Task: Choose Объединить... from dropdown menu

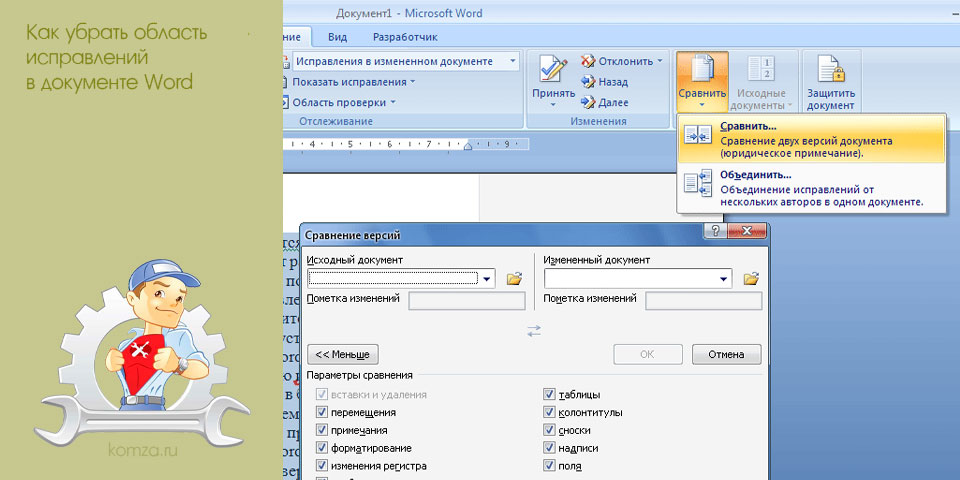Action: click(811, 189)
